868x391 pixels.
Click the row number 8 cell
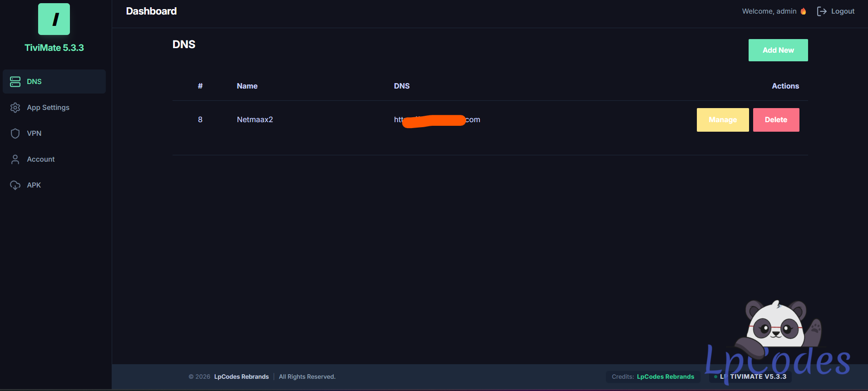click(x=200, y=120)
